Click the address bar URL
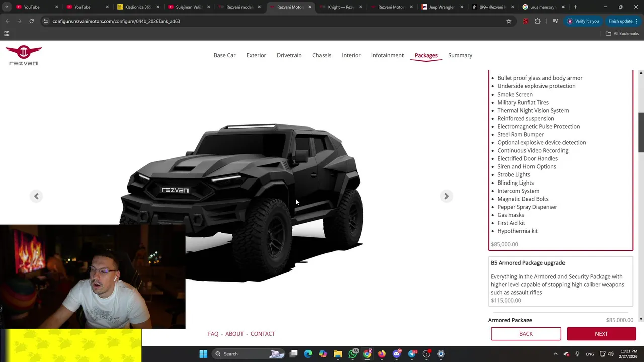Image resolution: width=644 pixels, height=362 pixels. 116,21
